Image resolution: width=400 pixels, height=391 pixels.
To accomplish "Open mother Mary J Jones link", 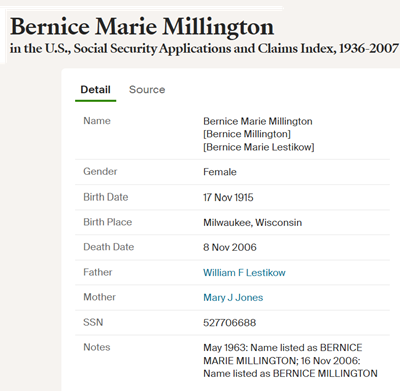I will tap(233, 297).
